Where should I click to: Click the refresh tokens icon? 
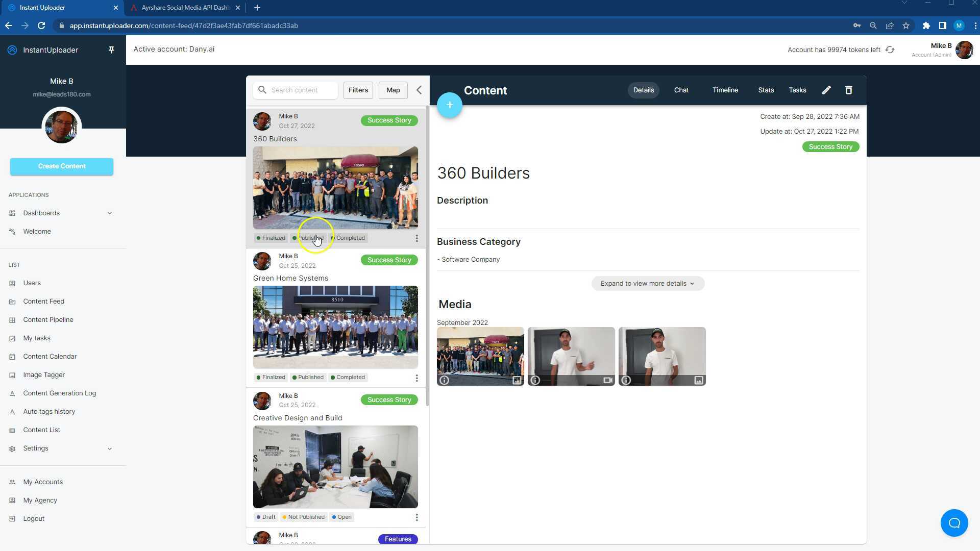point(890,50)
